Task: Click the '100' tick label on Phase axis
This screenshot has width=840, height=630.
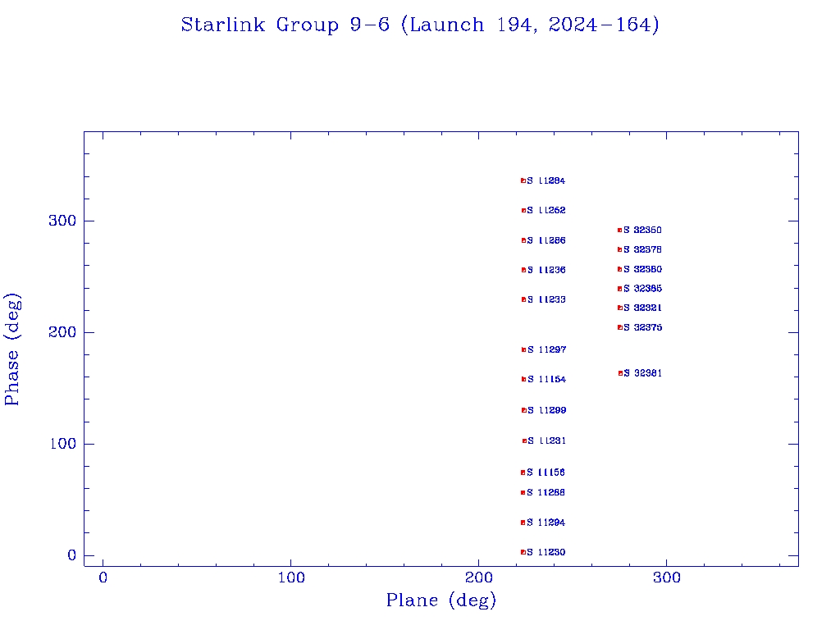Action: pos(62,444)
